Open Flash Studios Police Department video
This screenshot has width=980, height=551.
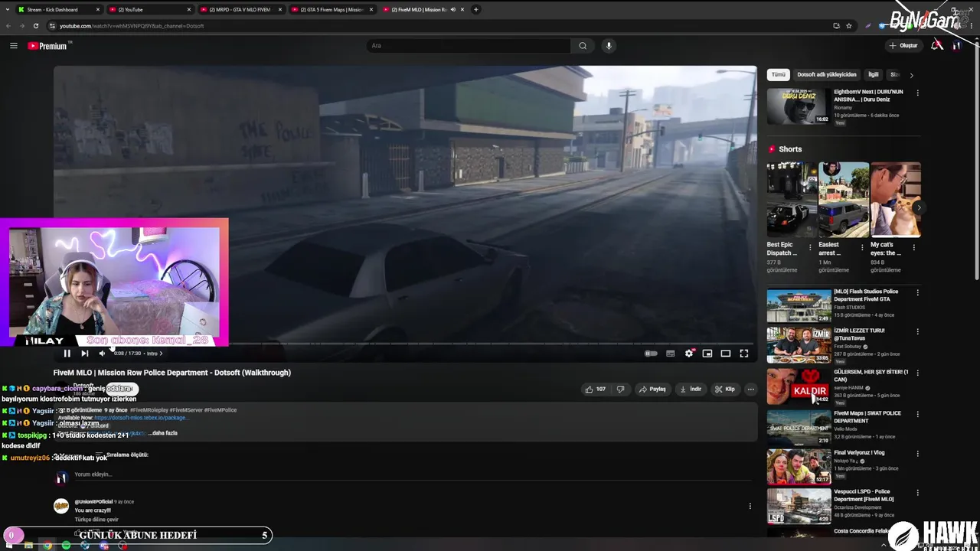(799, 305)
